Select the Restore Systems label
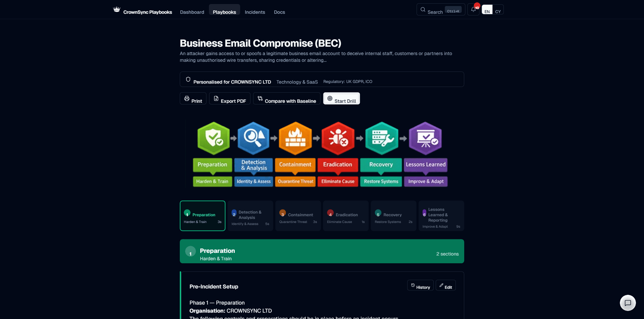 coord(381,181)
